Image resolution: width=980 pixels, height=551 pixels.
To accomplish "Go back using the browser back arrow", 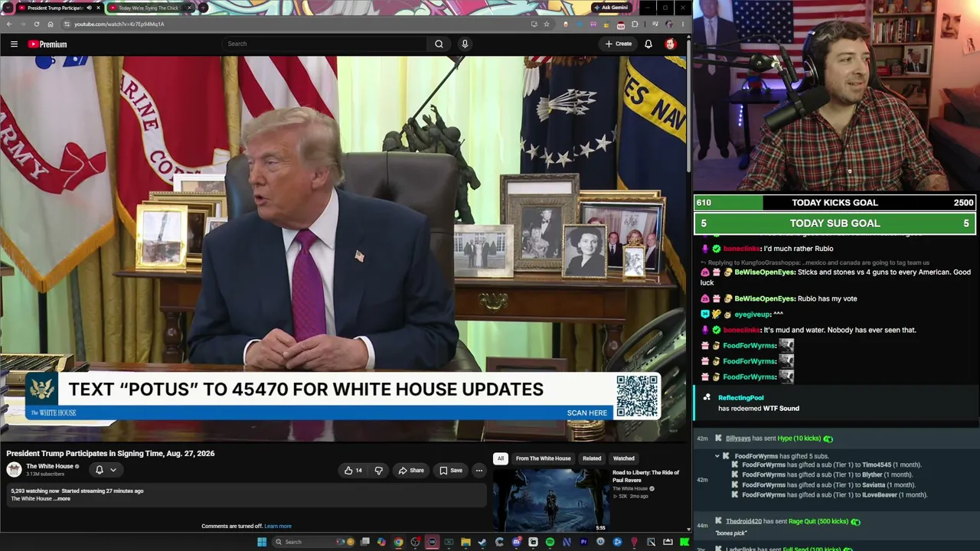I will [9, 24].
